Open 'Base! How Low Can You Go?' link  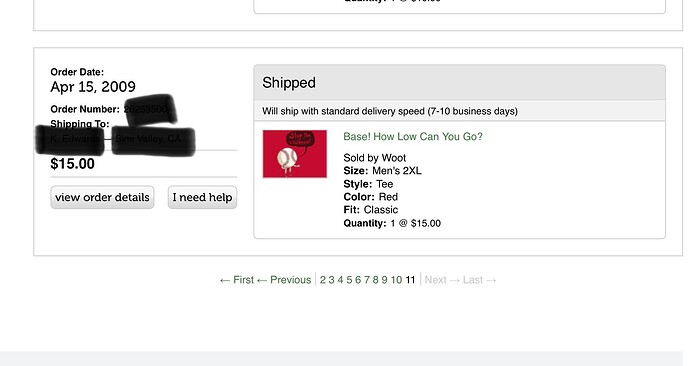pos(413,136)
